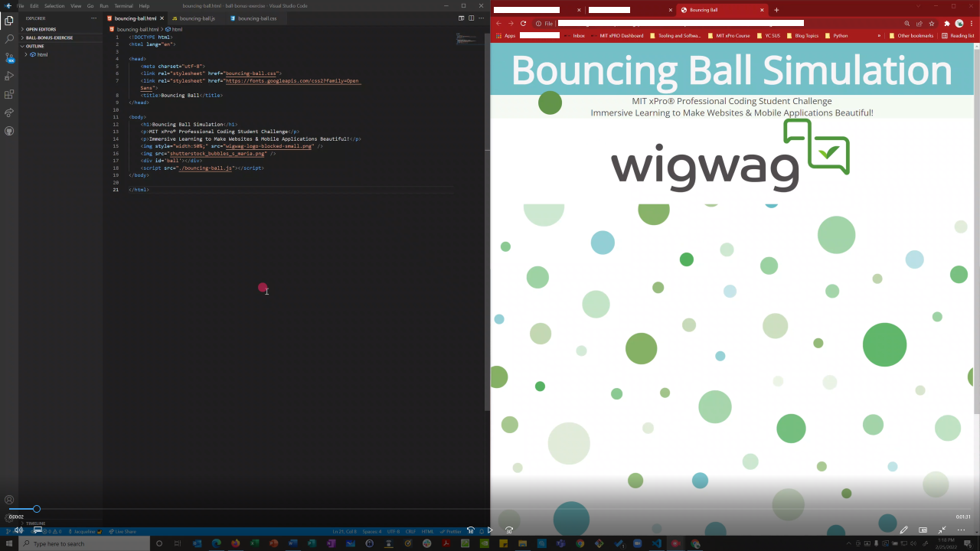This screenshot has width=980, height=551.
Task: Click the HTML language mode in status bar
Action: point(428,531)
